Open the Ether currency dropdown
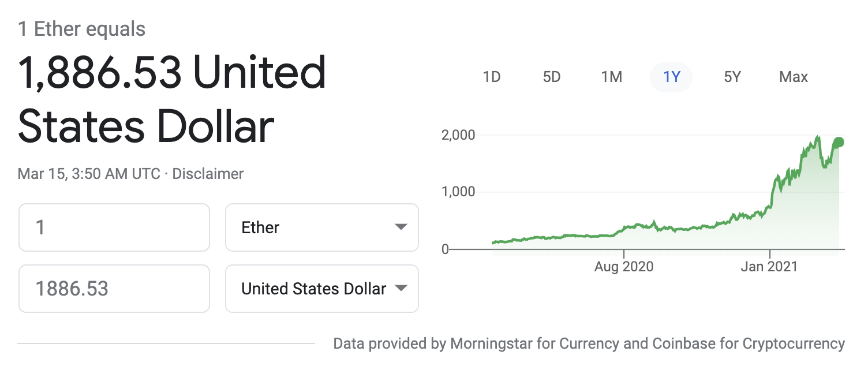 (321, 227)
